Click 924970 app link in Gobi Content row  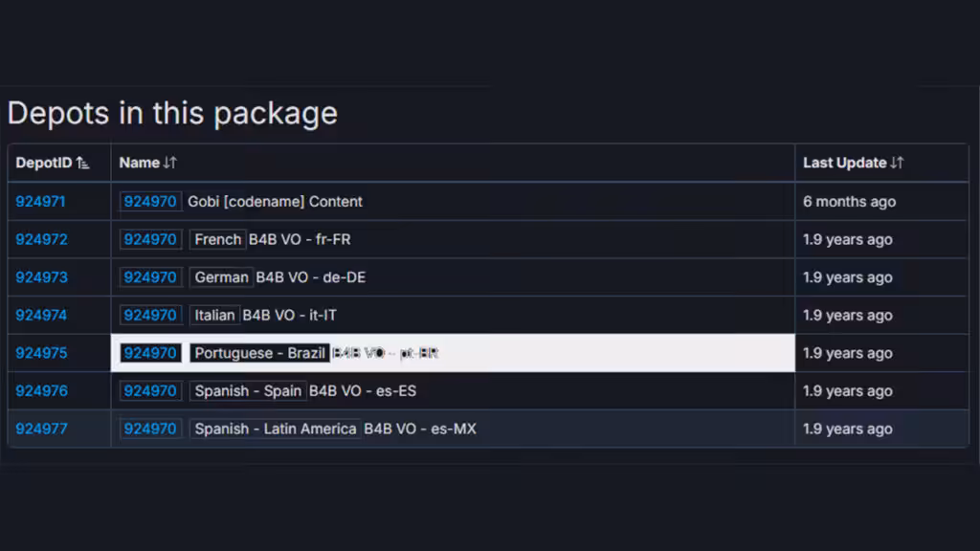[150, 202]
